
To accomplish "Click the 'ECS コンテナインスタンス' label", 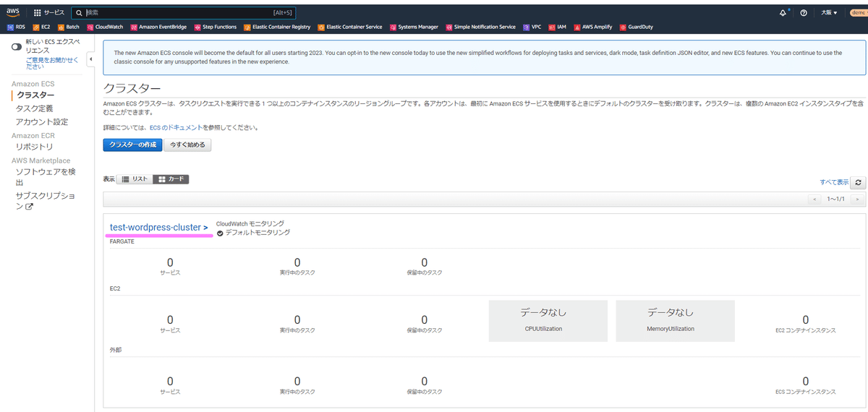I will (805, 391).
